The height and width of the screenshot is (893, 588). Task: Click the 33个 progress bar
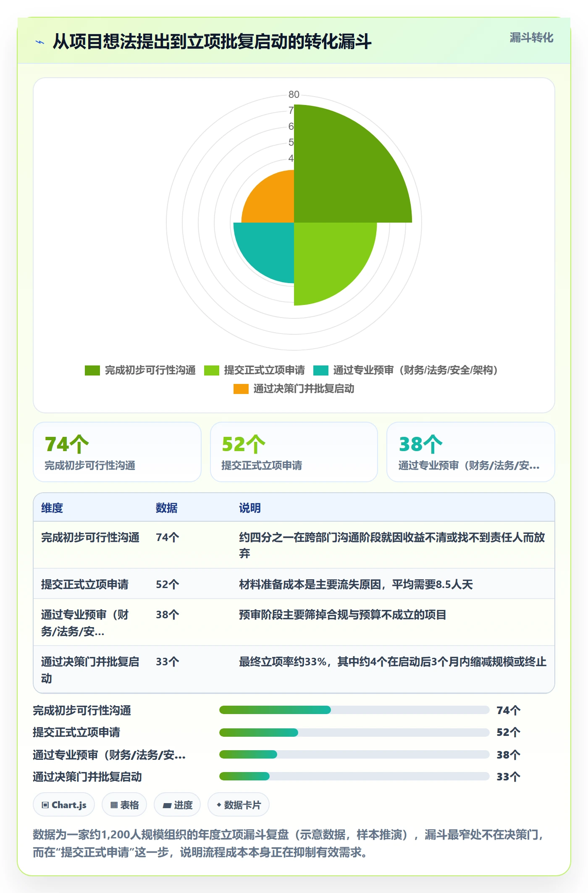pyautogui.click(x=354, y=776)
